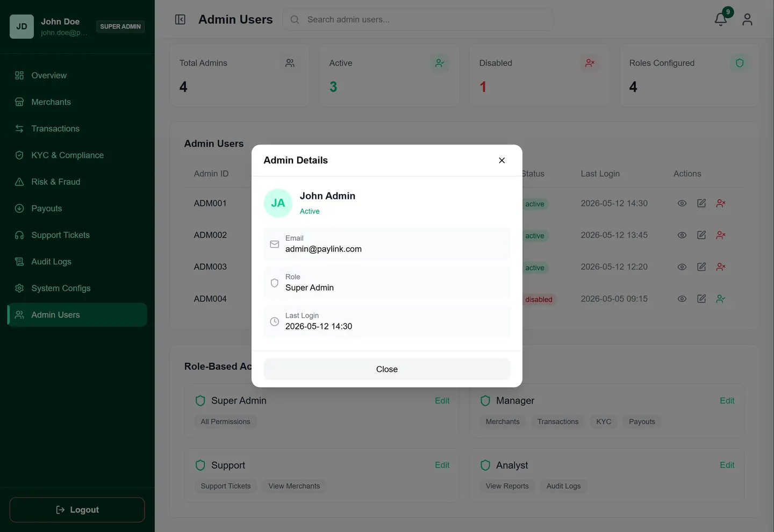The width and height of the screenshot is (774, 532).
Task: Click the Last Login column header
Action: pyautogui.click(x=600, y=174)
